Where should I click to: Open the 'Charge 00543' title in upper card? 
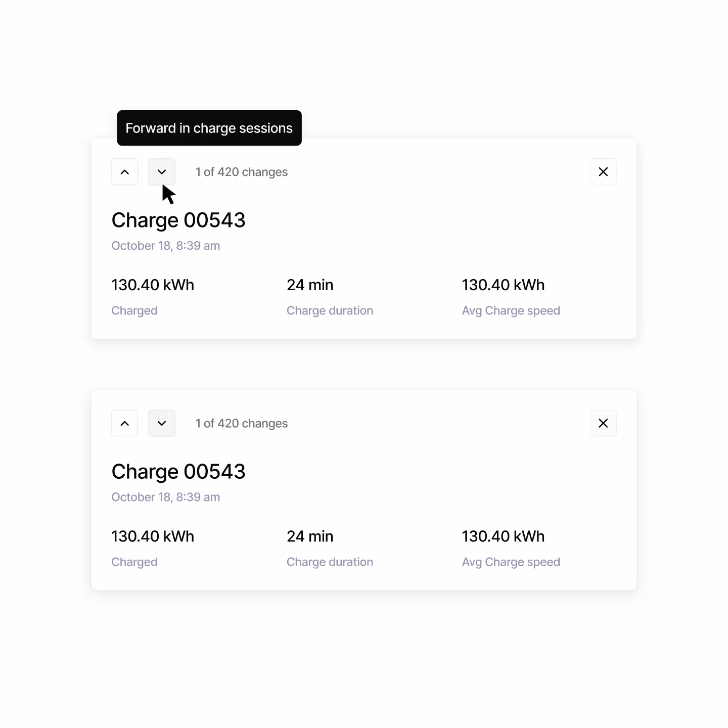tap(178, 220)
